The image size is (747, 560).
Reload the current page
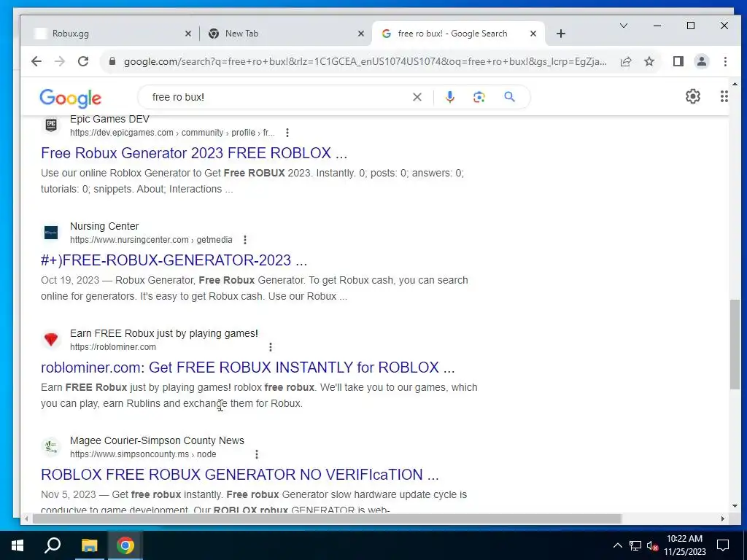click(83, 61)
